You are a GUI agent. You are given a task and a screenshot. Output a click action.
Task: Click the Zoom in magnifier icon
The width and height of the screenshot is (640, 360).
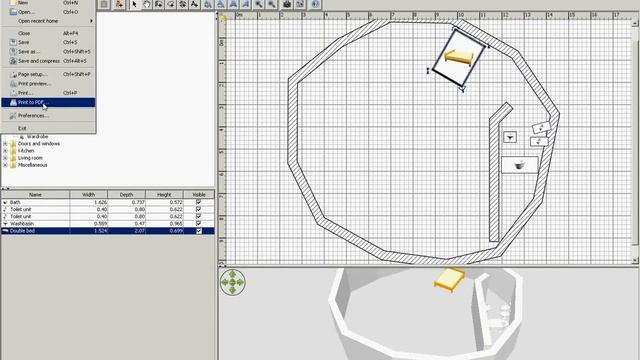tap(259, 4)
